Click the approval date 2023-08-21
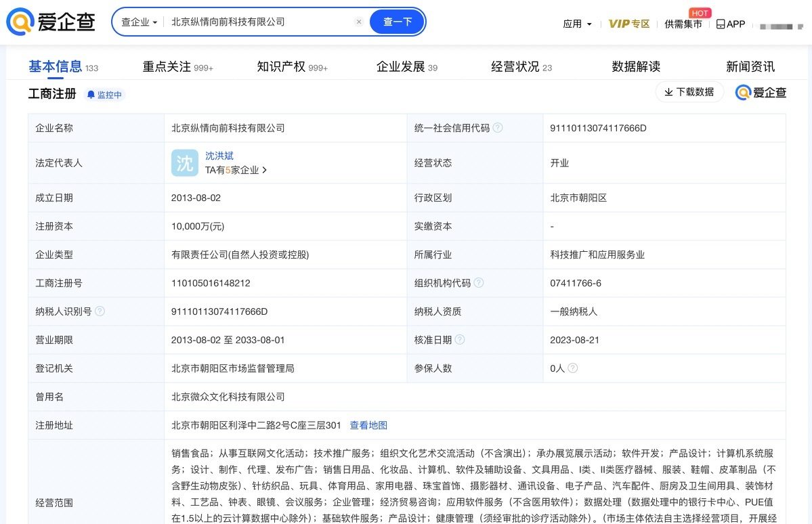 [574, 340]
